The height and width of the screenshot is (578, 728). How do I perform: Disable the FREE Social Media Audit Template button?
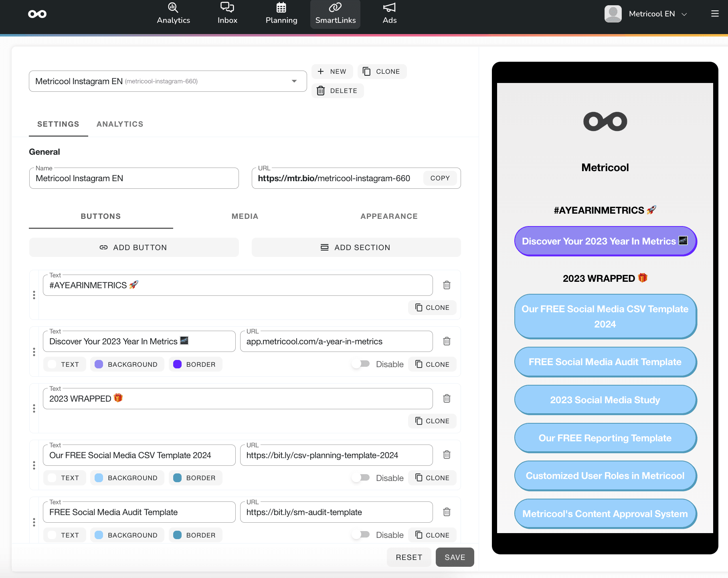click(x=360, y=535)
